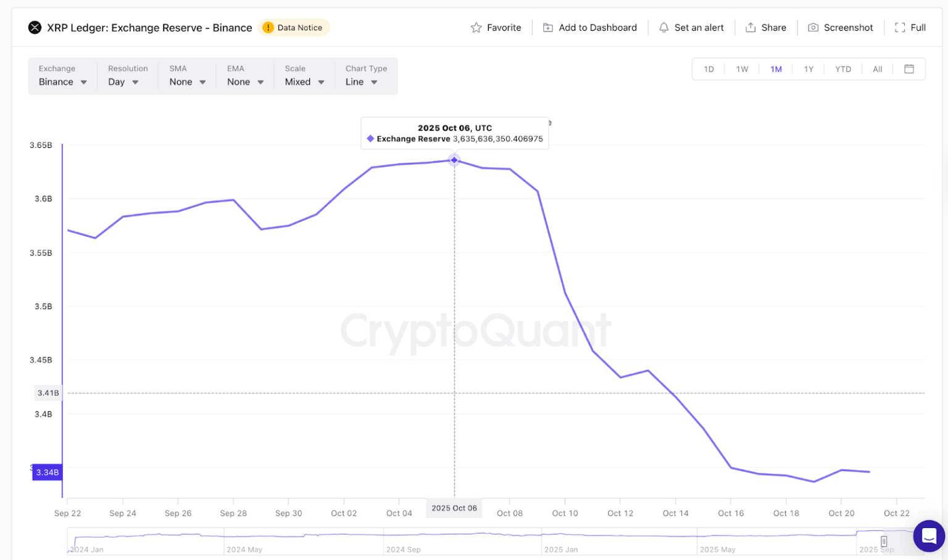Click the XRP logo icon
Viewport: 948px width, 560px height.
click(35, 28)
